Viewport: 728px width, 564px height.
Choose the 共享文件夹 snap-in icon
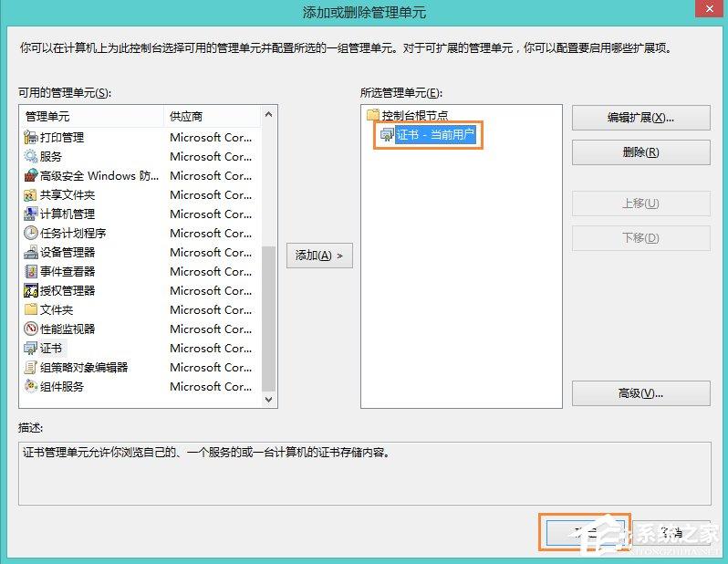click(x=31, y=194)
